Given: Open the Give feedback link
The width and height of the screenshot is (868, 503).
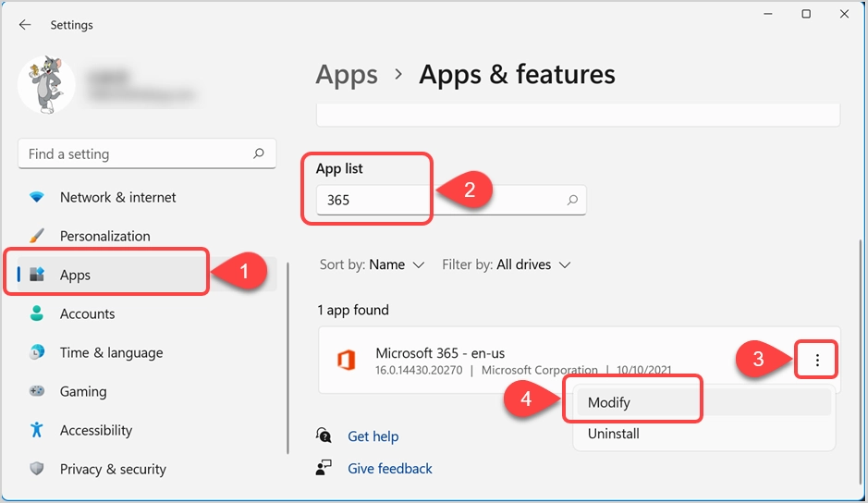Looking at the screenshot, I should coord(390,469).
